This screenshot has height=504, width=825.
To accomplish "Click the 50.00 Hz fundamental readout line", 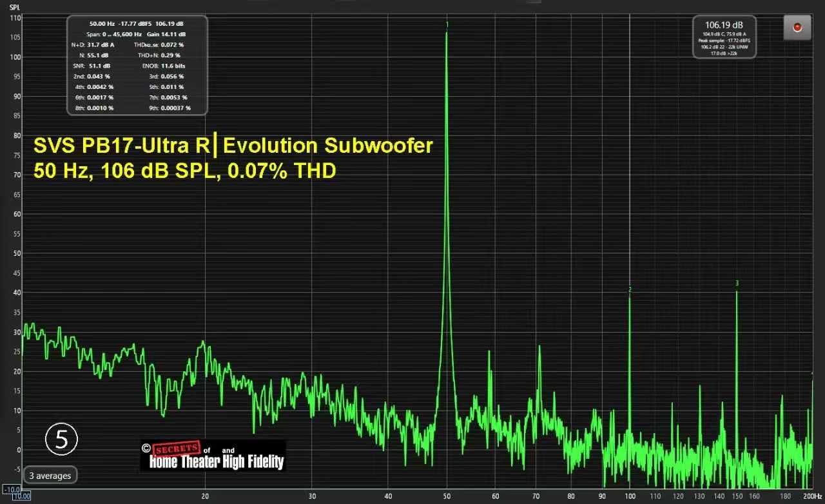I will [137, 24].
